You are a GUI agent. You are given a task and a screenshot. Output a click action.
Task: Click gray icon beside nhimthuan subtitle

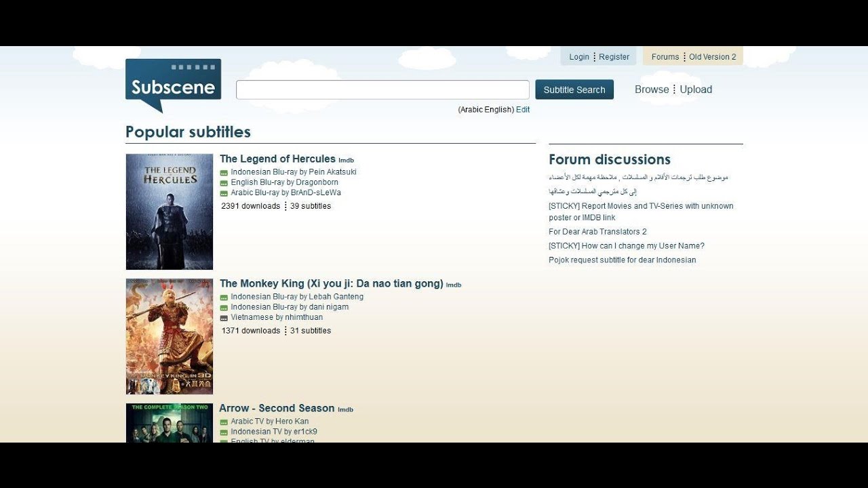pyautogui.click(x=224, y=318)
